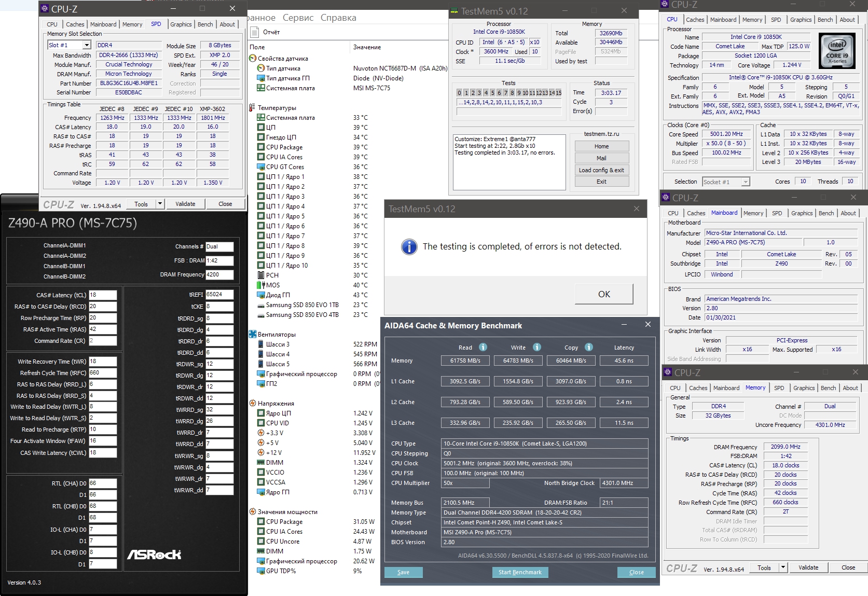Click the Свойства датчика section icon
The width and height of the screenshot is (868, 596).
click(253, 59)
